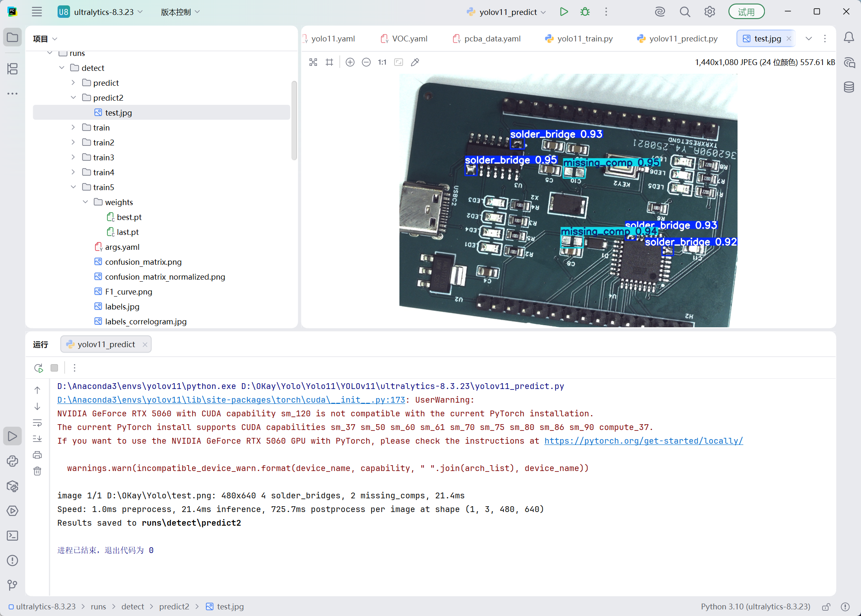The width and height of the screenshot is (861, 616).
Task: Open Terminal tool window
Action: [x=12, y=536]
